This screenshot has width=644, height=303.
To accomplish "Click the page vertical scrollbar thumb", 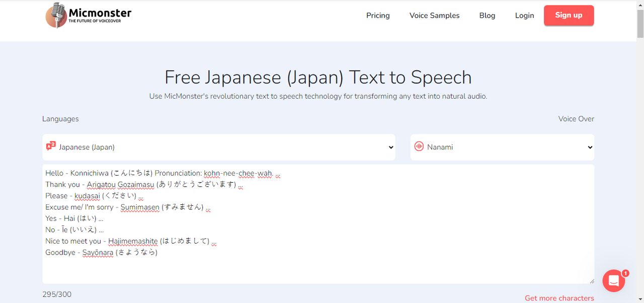I will (640, 23).
